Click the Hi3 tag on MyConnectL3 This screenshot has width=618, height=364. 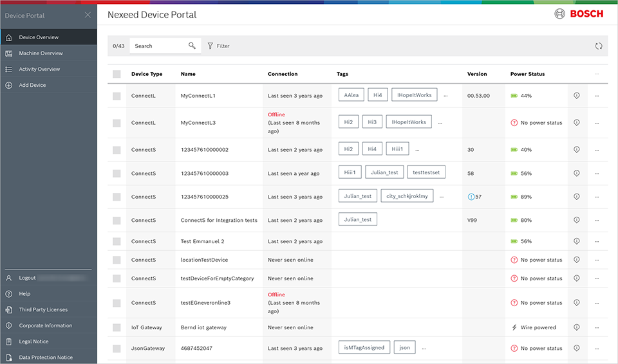pos(372,122)
